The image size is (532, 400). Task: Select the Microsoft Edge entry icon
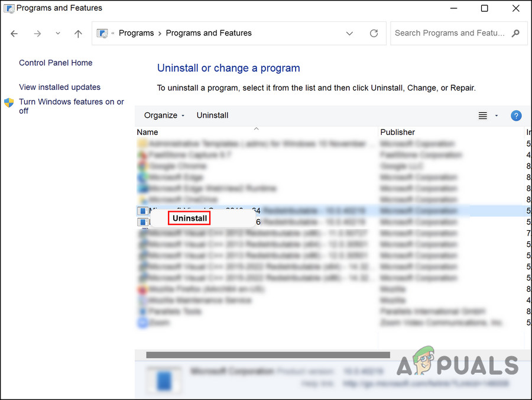click(142, 177)
